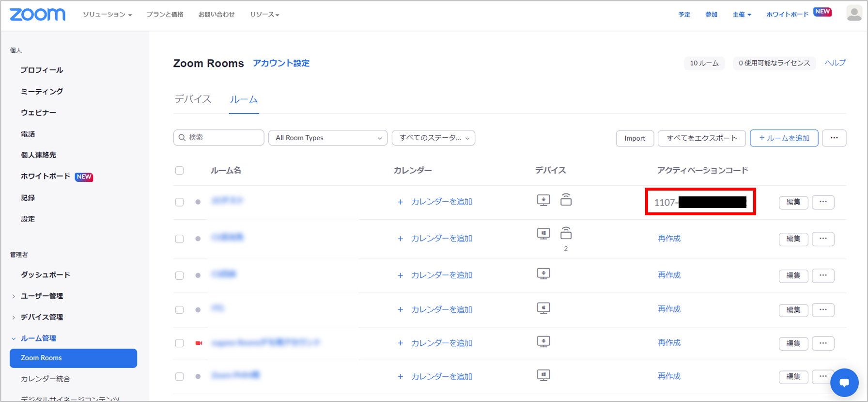868x402 pixels.
Task: Click display device icon in first room row
Action: (x=543, y=200)
